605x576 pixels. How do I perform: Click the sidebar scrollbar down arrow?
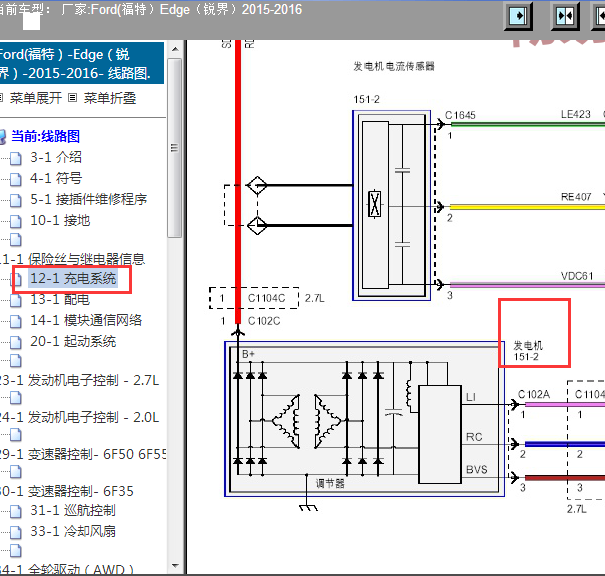point(175,566)
